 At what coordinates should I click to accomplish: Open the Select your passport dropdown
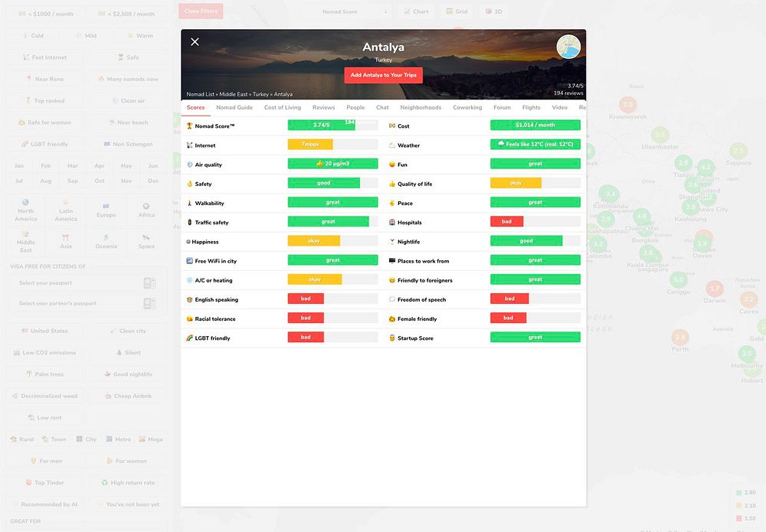point(86,283)
